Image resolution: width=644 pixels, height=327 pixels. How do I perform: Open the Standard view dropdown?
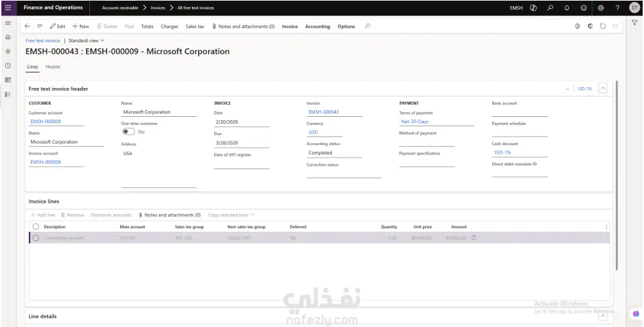point(86,41)
